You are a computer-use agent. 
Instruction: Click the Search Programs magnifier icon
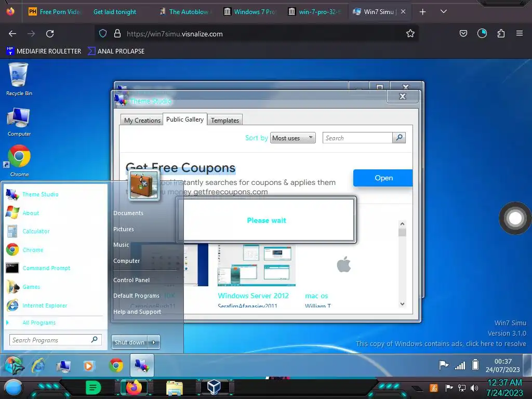click(95, 339)
